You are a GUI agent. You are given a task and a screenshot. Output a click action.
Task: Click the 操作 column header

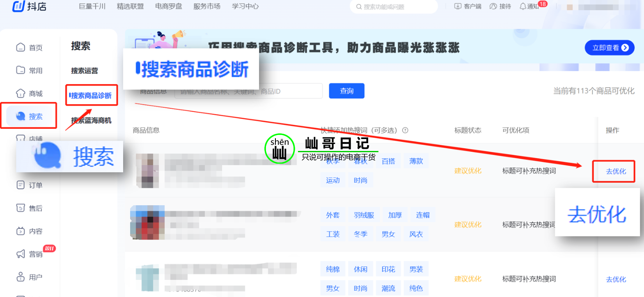point(612,130)
